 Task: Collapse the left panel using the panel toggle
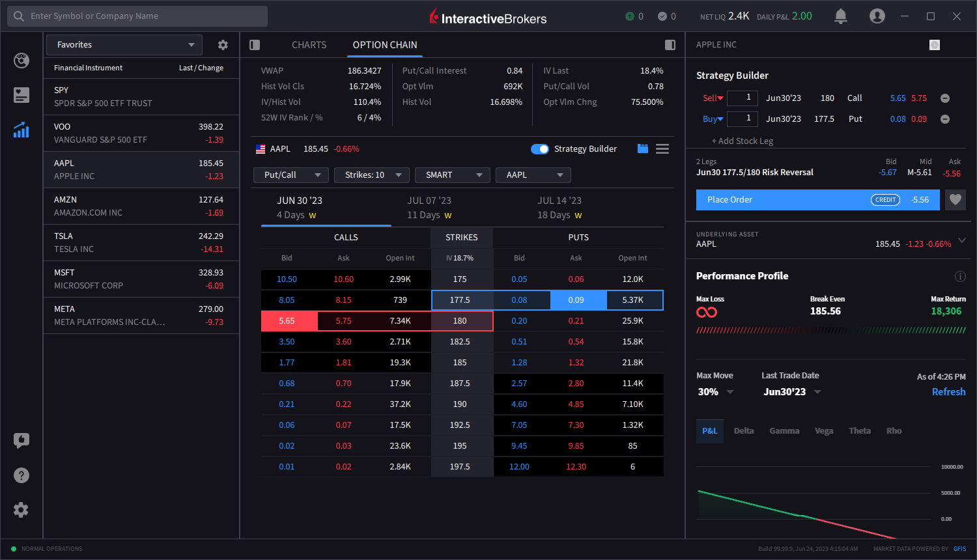point(254,44)
